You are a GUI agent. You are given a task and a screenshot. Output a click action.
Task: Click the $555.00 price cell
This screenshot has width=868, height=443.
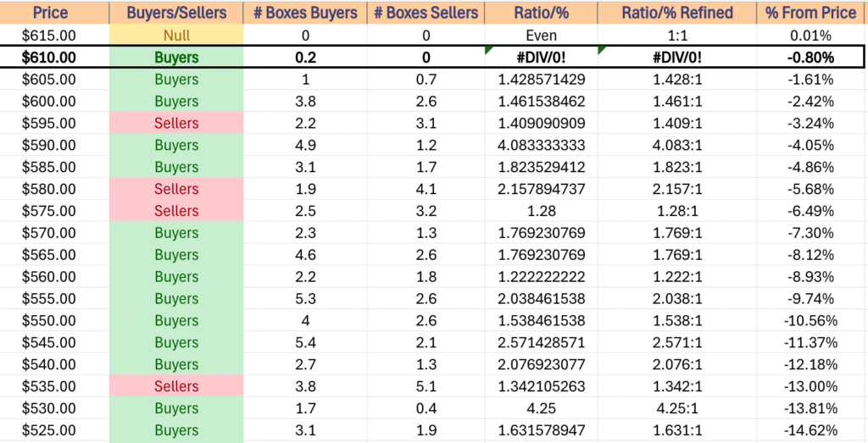[x=54, y=299]
